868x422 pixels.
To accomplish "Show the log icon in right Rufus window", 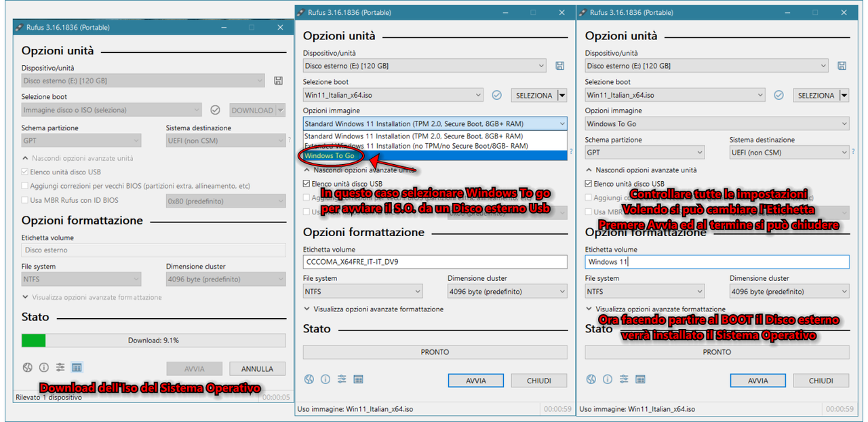I will [x=640, y=379].
